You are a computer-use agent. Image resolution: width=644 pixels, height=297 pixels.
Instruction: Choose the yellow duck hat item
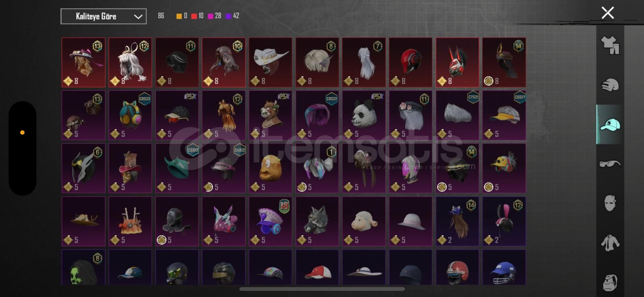coord(504,168)
